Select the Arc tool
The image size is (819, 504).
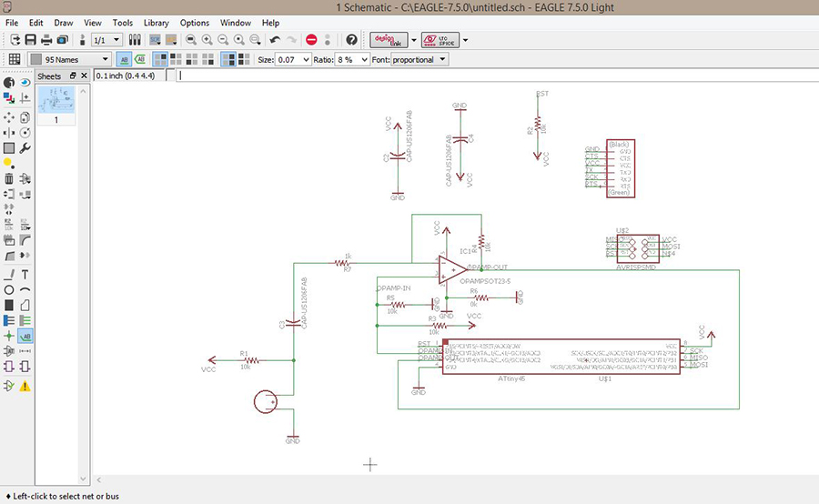click(25, 290)
